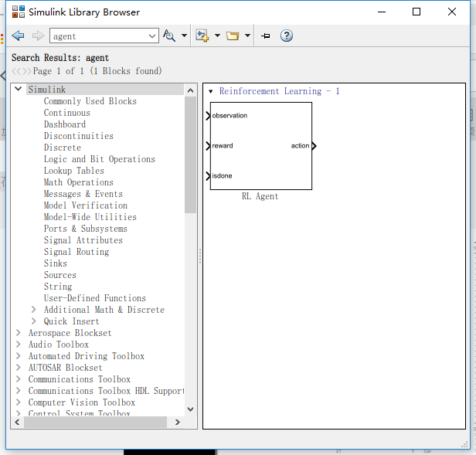Open the folder dropdown arrow
The height and width of the screenshot is (455, 476).
pos(248,36)
